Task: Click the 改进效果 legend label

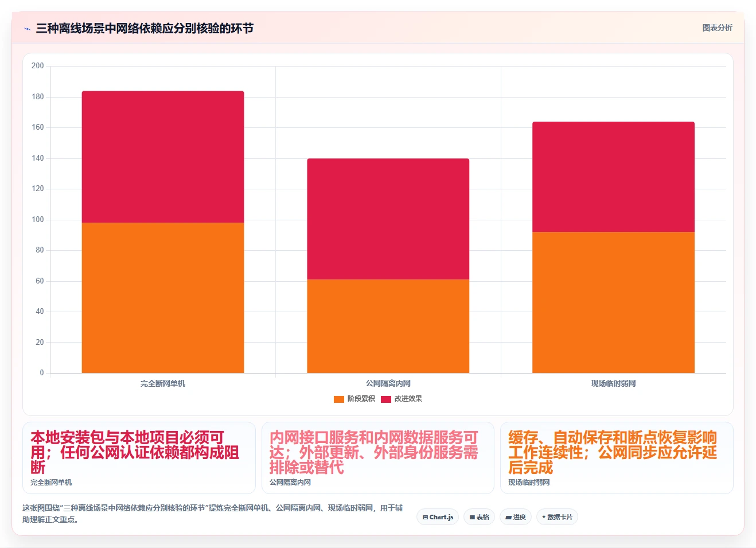Action: click(x=408, y=399)
